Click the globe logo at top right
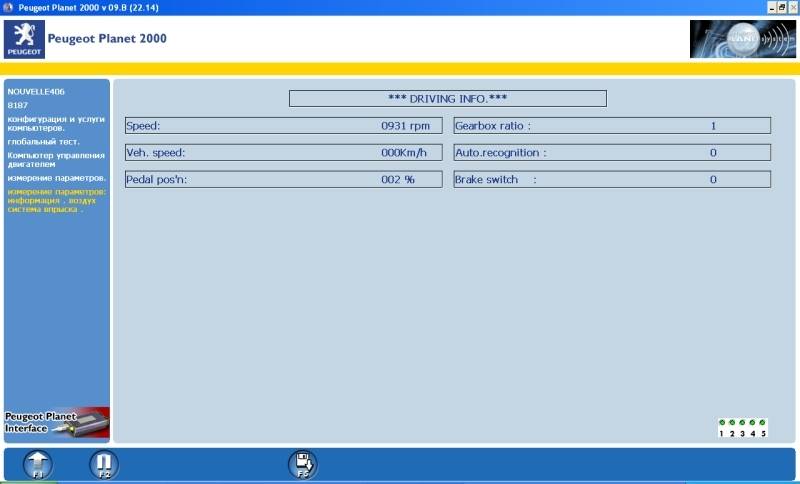 [742, 39]
